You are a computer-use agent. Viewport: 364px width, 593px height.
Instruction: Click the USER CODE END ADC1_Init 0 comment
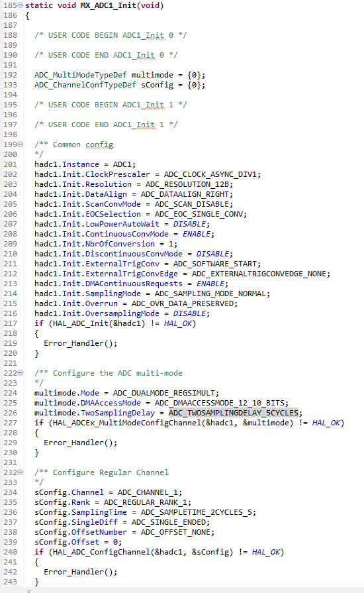pos(106,55)
